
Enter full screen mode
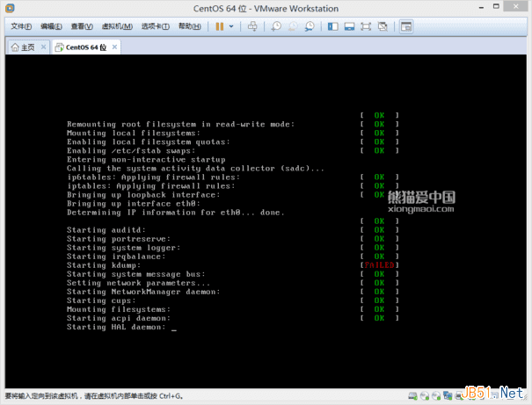point(366,26)
